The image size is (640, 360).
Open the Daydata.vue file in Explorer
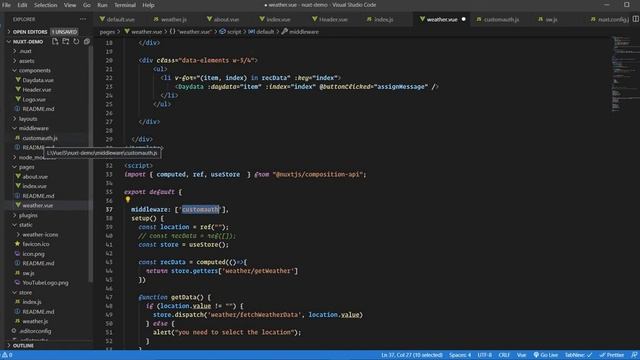tap(38, 80)
